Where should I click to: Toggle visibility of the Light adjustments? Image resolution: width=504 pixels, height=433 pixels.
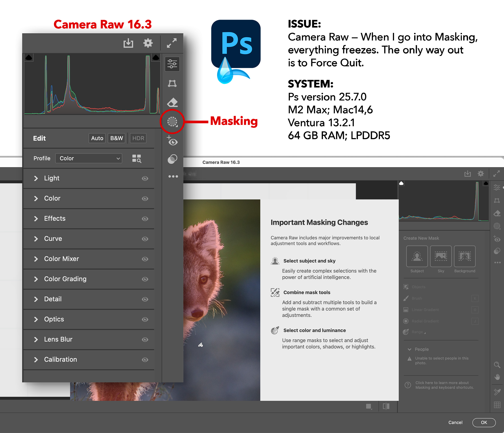coord(145,178)
